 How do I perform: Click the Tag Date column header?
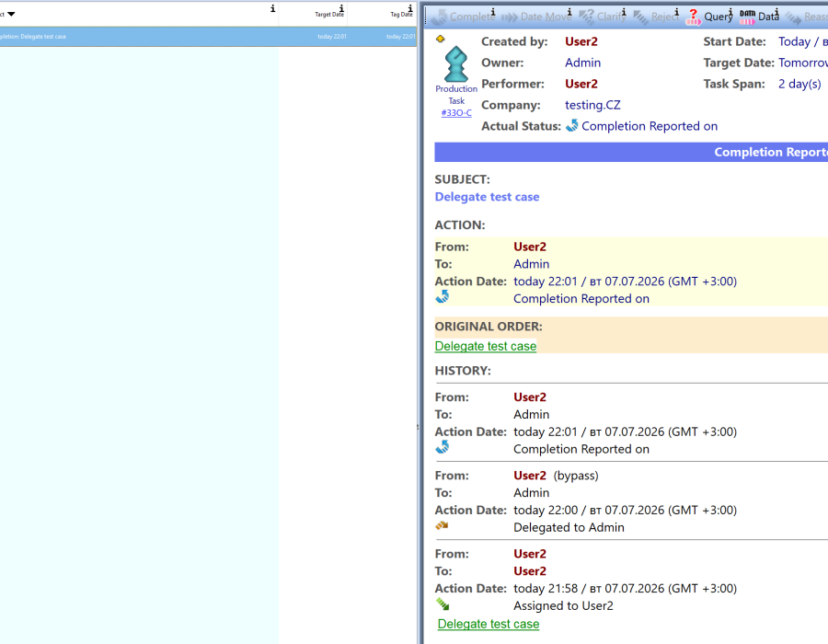coord(401,14)
